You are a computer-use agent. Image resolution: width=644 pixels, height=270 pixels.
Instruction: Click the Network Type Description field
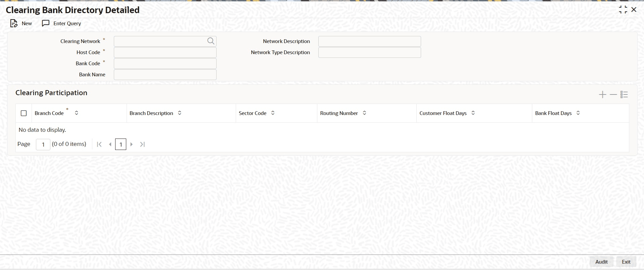(x=370, y=52)
